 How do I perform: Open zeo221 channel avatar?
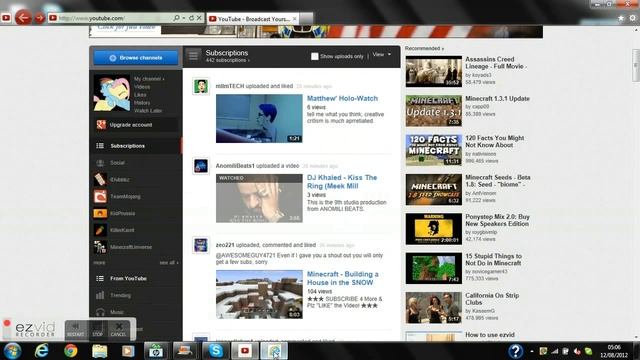click(x=200, y=245)
